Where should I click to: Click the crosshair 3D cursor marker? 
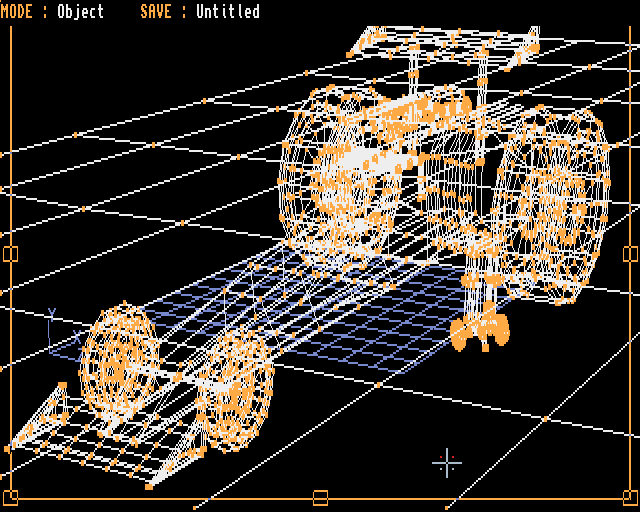coord(447,463)
